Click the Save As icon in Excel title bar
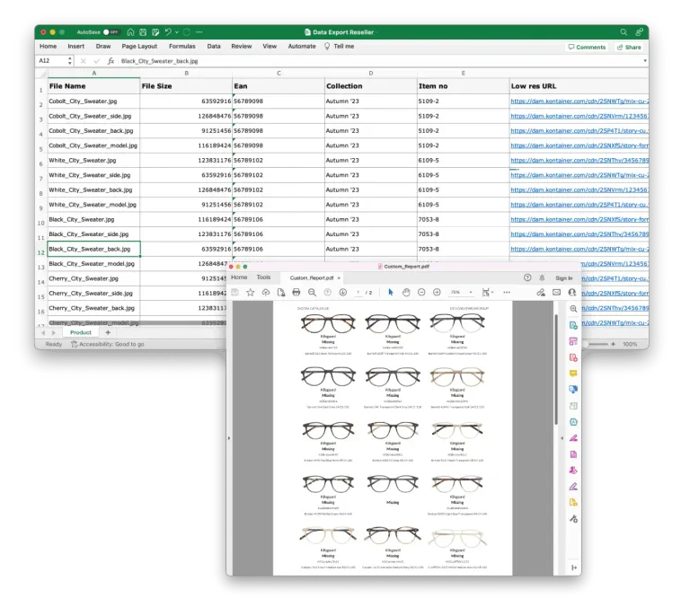The image size is (690, 616). pyautogui.click(x=155, y=32)
